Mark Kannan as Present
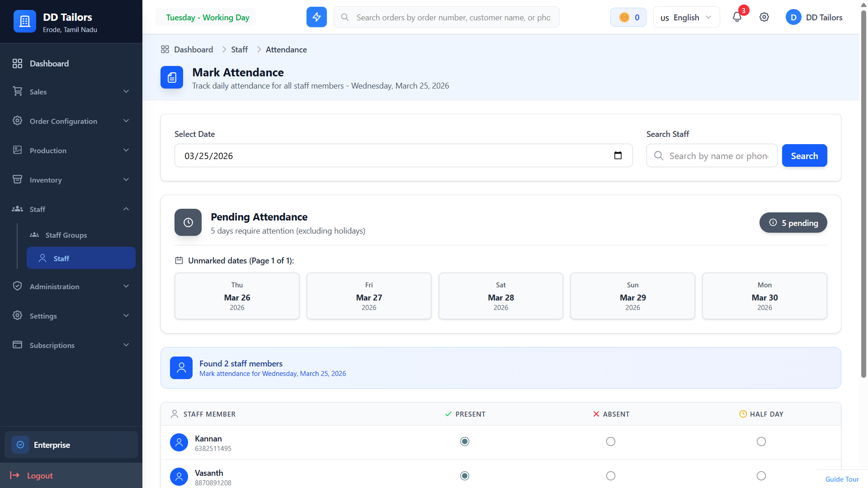 [x=465, y=441]
